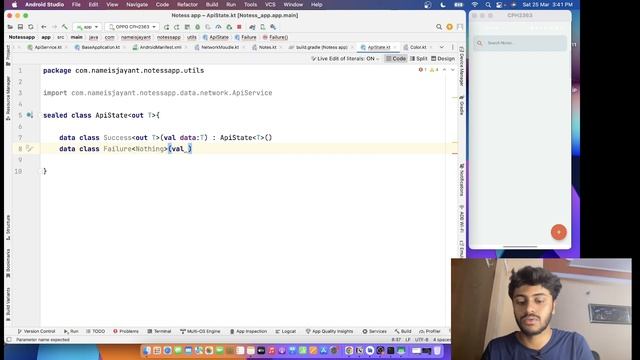Switch to Color.kt tab

point(418,47)
